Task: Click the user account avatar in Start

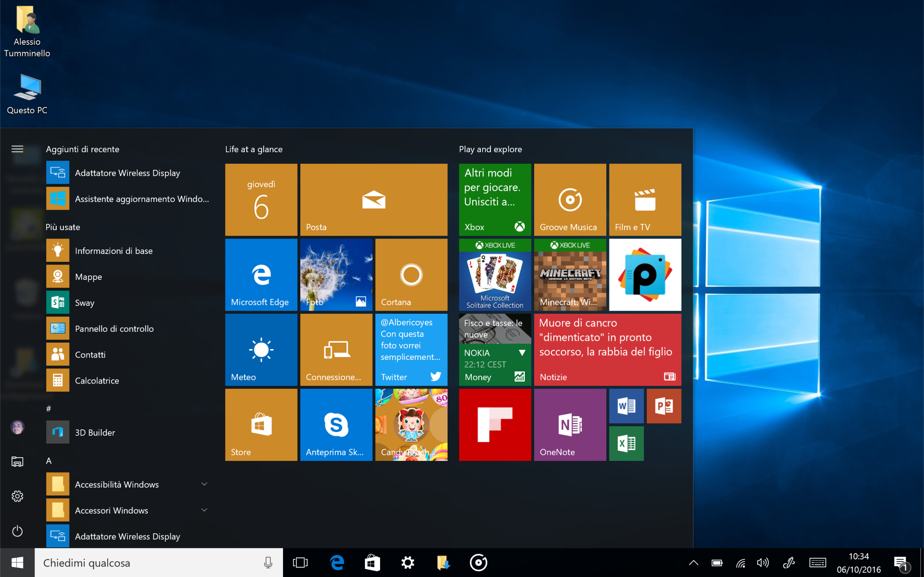Action: point(17,427)
